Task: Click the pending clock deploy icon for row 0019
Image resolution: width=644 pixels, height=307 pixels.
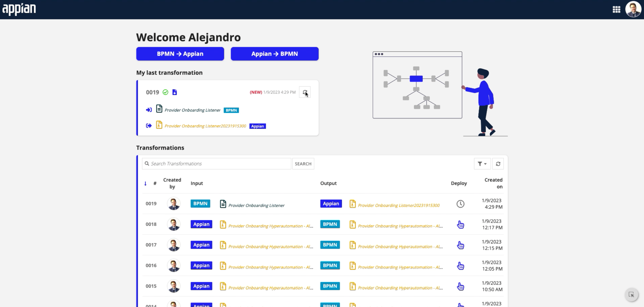Action: [460, 204]
